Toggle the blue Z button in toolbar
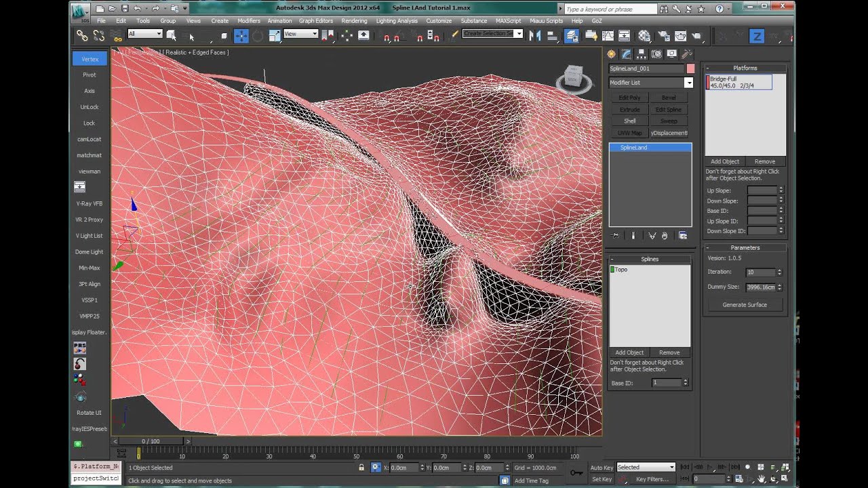 pyautogui.click(x=757, y=36)
